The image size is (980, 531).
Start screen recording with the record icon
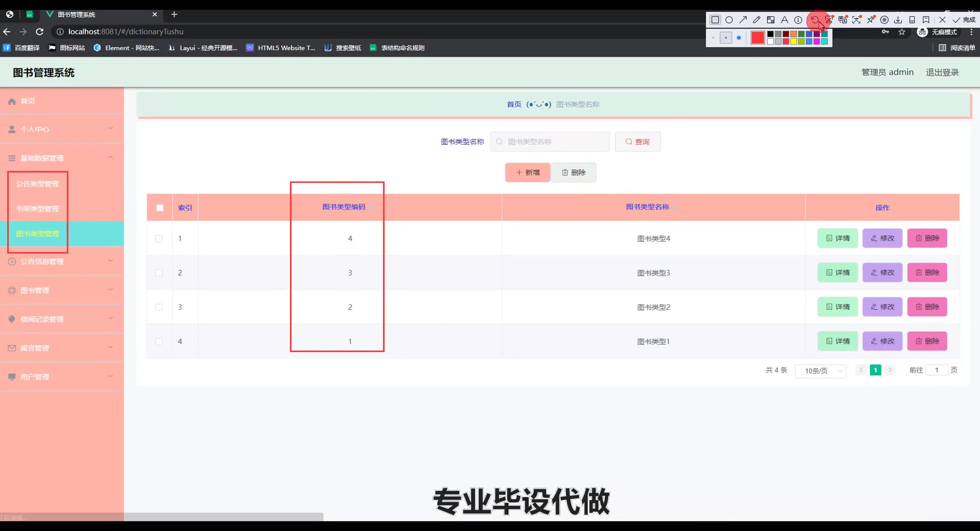point(885,20)
